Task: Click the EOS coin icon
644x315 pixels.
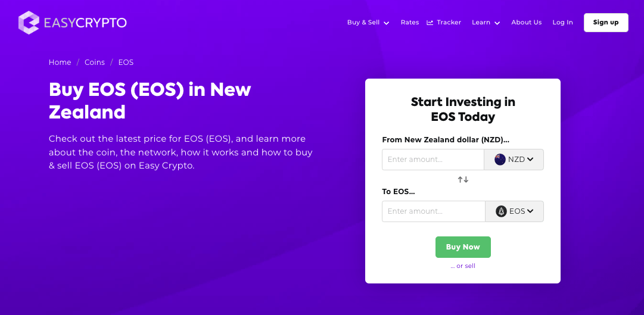Action: click(501, 211)
